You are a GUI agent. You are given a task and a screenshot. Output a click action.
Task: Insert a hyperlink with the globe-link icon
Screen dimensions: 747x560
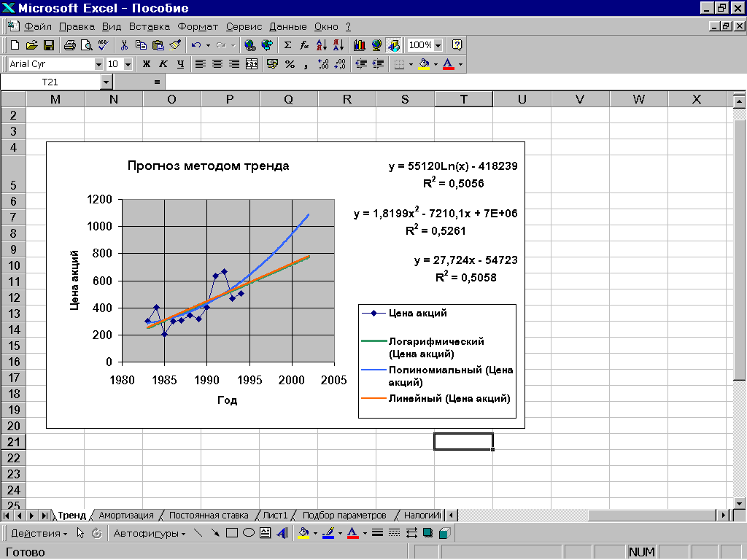coord(249,45)
